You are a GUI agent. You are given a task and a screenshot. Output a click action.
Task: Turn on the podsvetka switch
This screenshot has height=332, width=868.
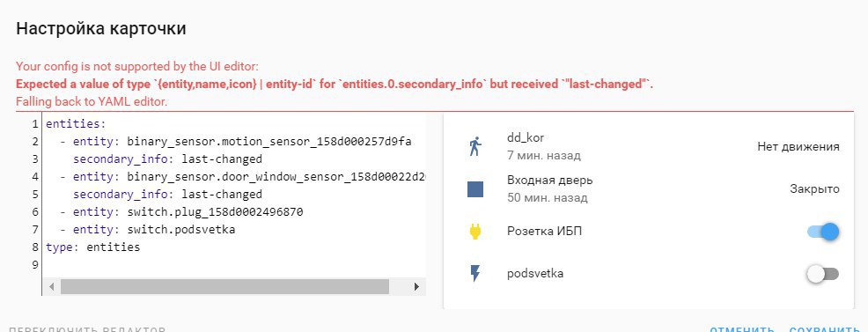823,273
